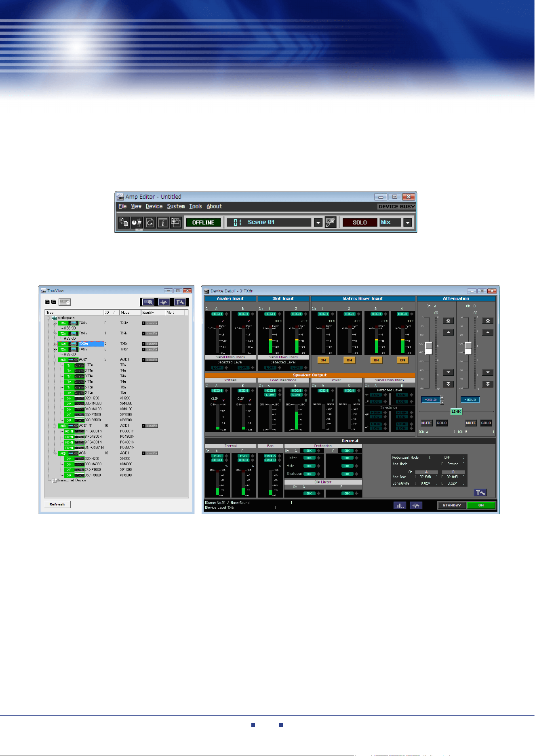The width and height of the screenshot is (535, 756).
Task: Click the level meter icon in Device Detail footer
Action: tap(400, 505)
